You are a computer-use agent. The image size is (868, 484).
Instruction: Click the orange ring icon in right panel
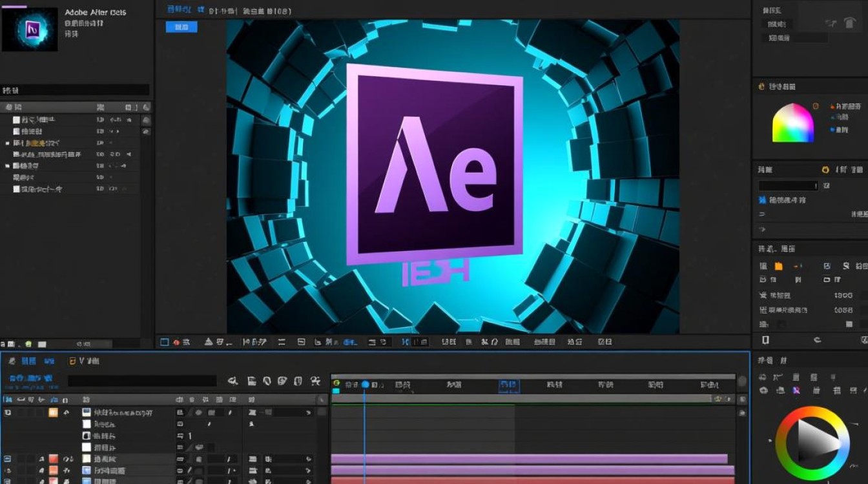pos(825,170)
